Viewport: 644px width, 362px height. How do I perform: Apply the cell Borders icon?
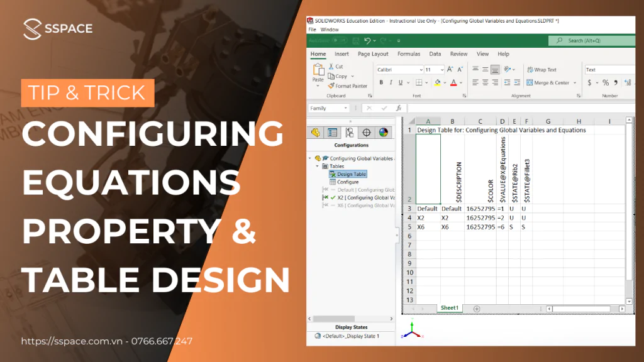(419, 82)
